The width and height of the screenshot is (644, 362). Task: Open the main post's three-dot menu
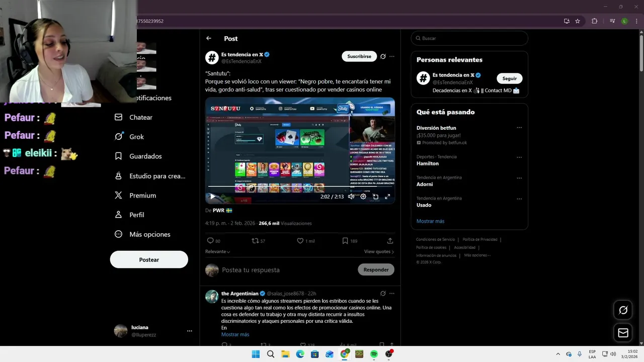(392, 56)
